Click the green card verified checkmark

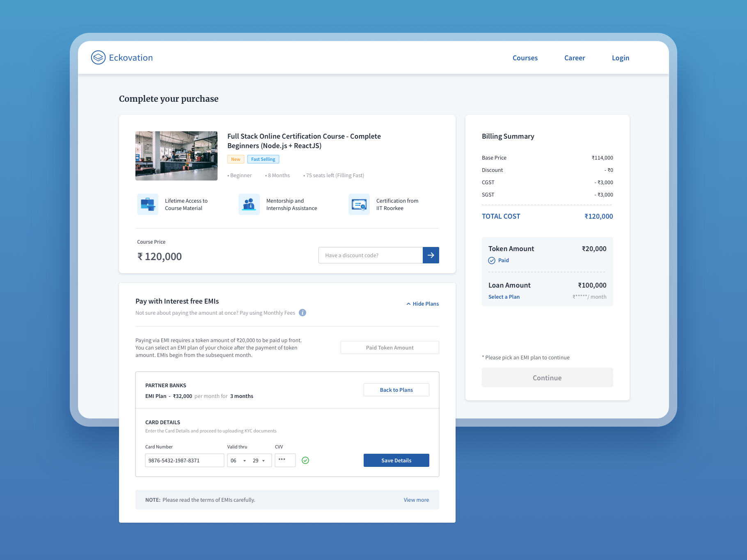[305, 460]
